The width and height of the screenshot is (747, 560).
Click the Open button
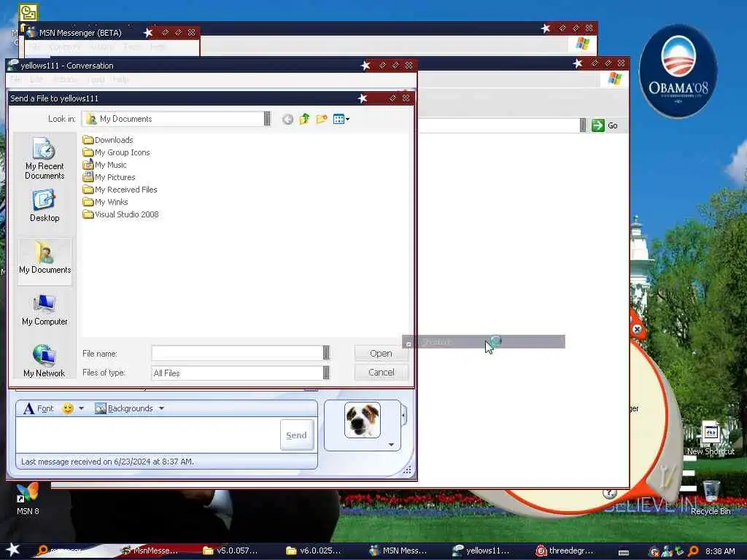(x=381, y=354)
